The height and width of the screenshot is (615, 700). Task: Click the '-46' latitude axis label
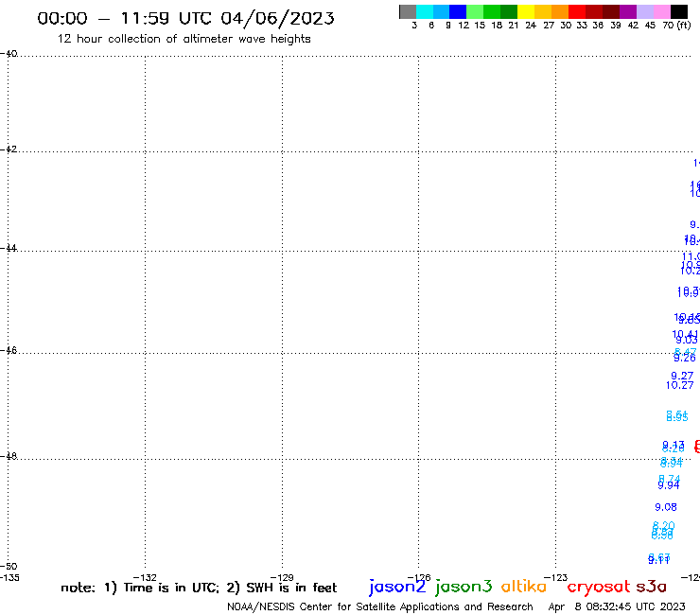click(9, 350)
